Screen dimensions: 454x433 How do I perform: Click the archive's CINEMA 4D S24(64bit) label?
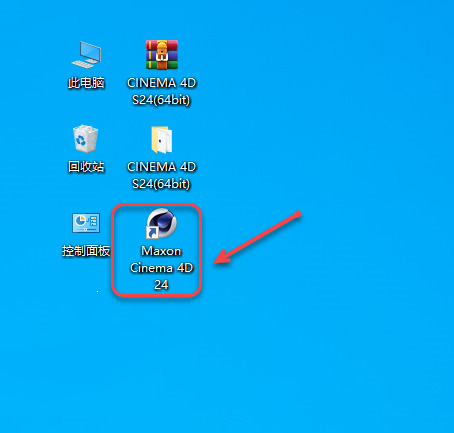(x=162, y=91)
